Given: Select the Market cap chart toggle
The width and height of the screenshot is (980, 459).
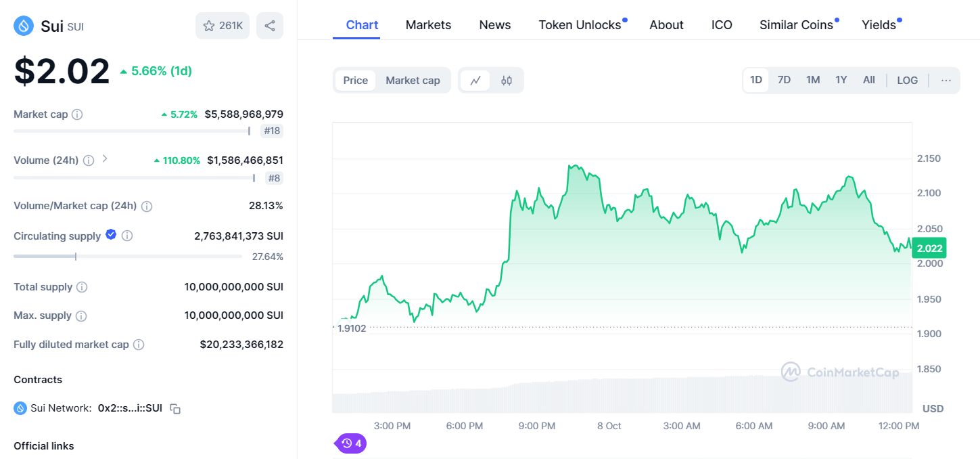Looking at the screenshot, I should pos(413,81).
